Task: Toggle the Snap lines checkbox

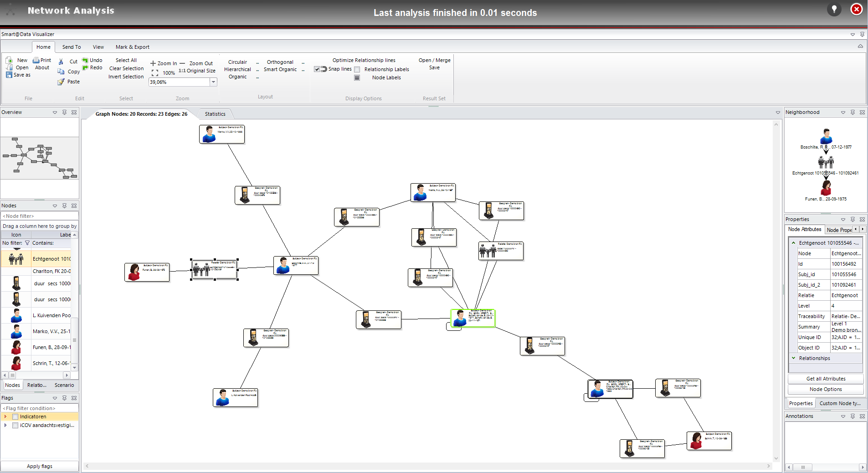Action: (317, 69)
